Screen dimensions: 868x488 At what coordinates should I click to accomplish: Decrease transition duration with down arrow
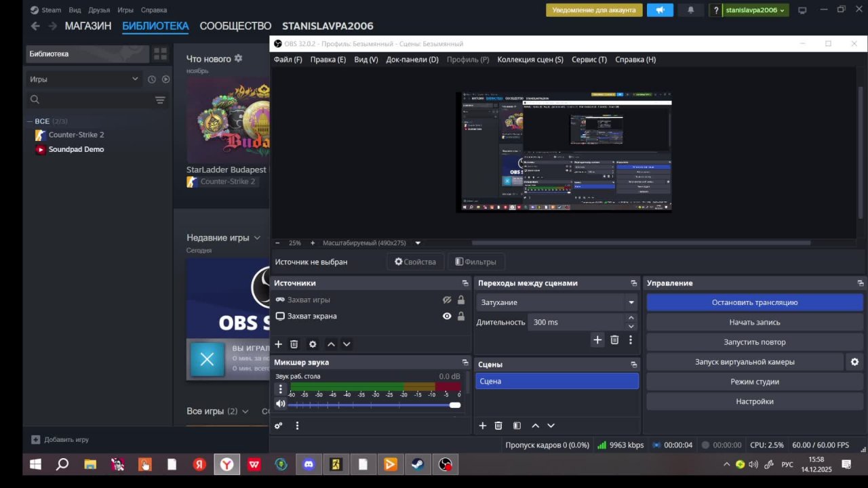click(631, 326)
